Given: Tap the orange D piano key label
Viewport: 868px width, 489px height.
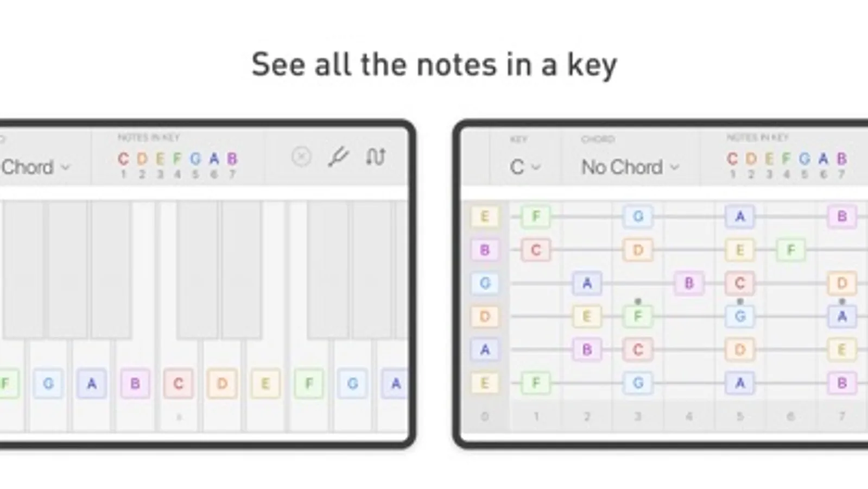Looking at the screenshot, I should [x=221, y=384].
